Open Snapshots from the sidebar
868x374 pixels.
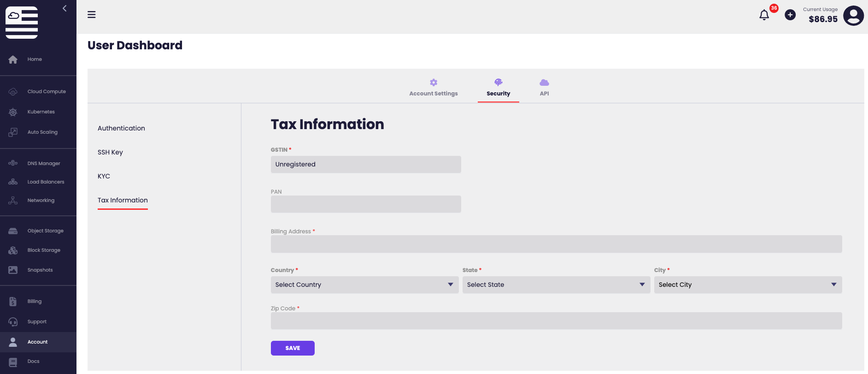click(40, 270)
